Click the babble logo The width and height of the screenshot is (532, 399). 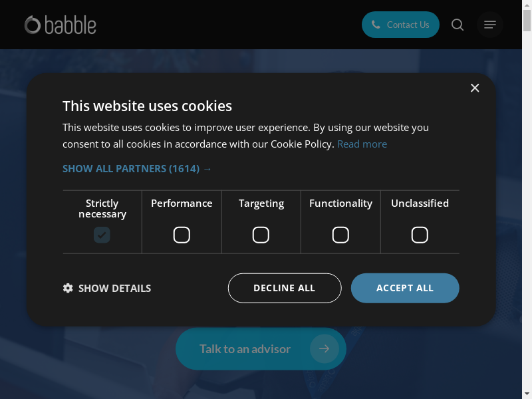click(x=61, y=25)
